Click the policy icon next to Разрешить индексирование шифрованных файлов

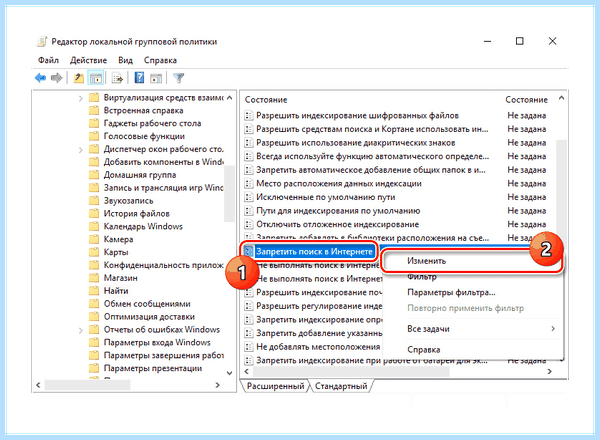coord(249,116)
